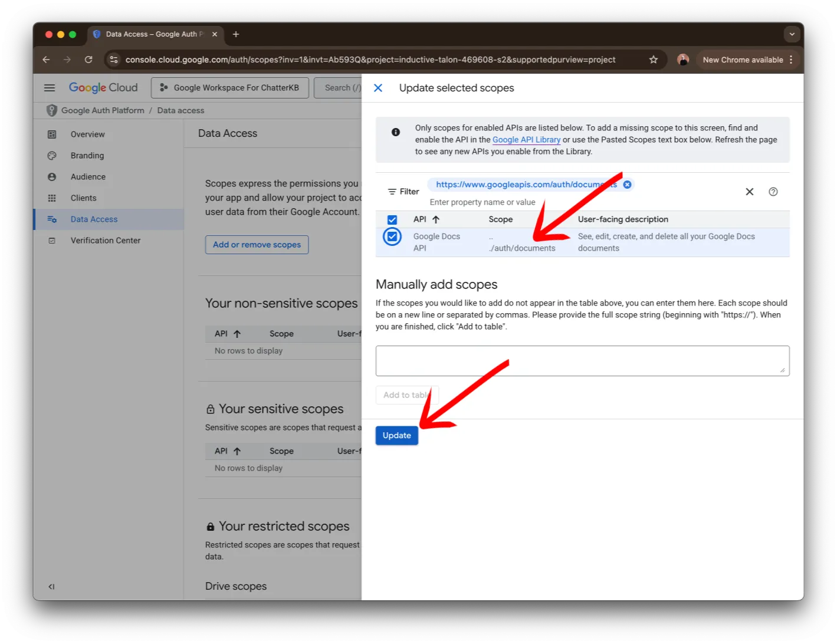Click the Google Docs API cell text

(436, 242)
